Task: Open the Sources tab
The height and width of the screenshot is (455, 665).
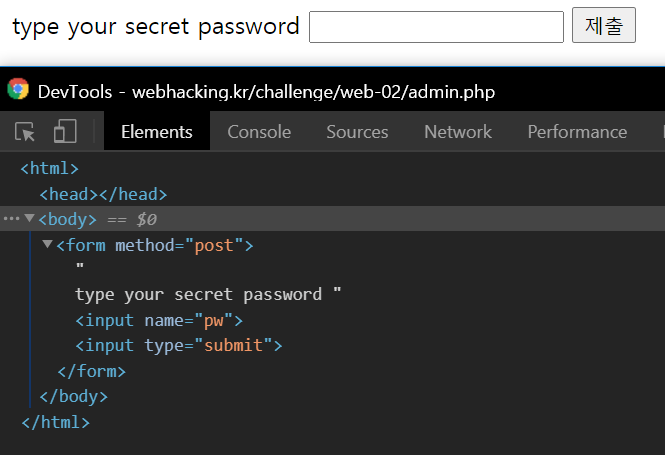Action: (x=357, y=132)
